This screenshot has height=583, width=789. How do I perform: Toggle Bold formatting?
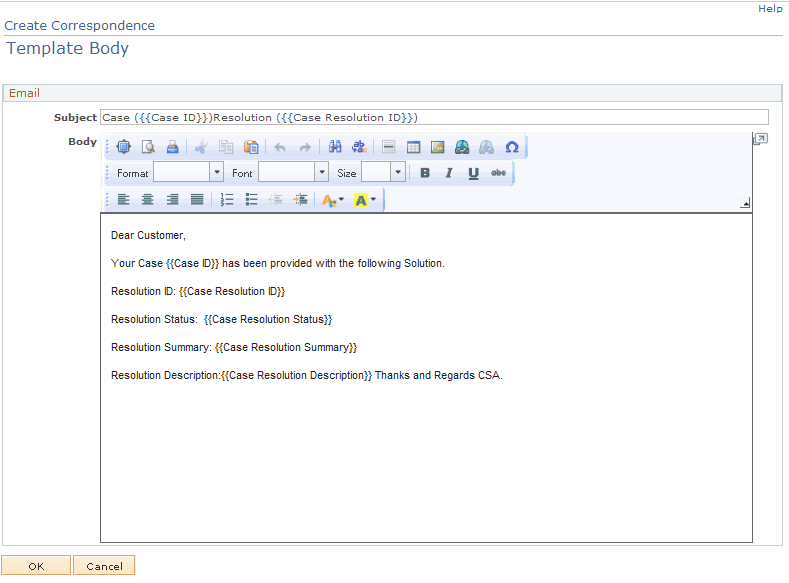(x=425, y=173)
